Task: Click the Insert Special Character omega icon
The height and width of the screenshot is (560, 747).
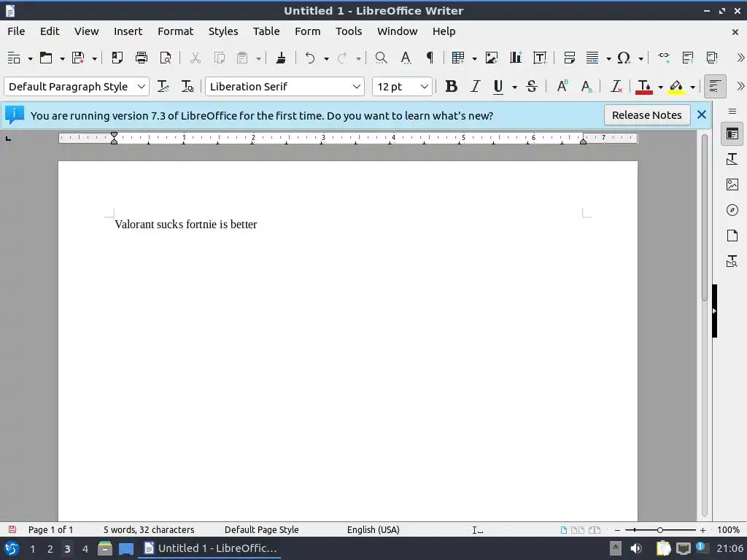Action: [x=624, y=58]
